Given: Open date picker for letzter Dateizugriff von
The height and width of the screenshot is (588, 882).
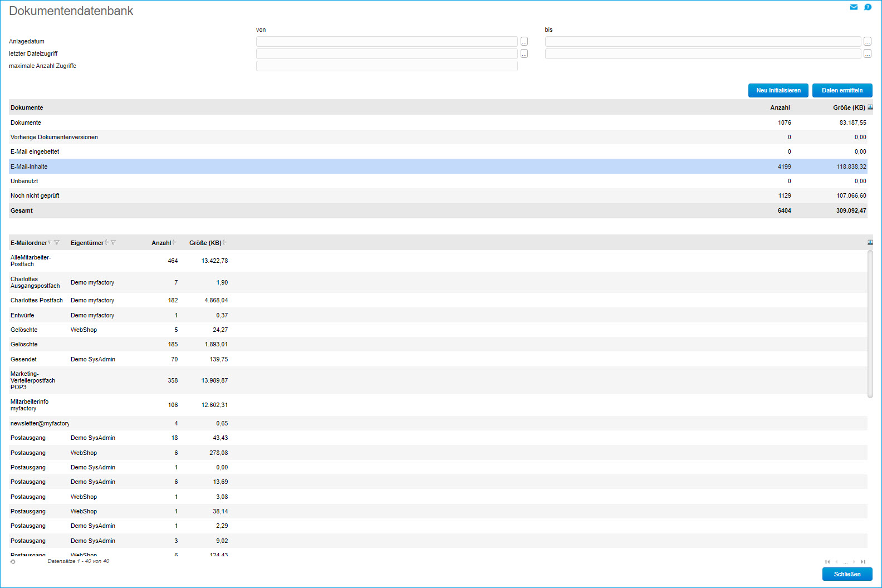Looking at the screenshot, I should tap(524, 54).
